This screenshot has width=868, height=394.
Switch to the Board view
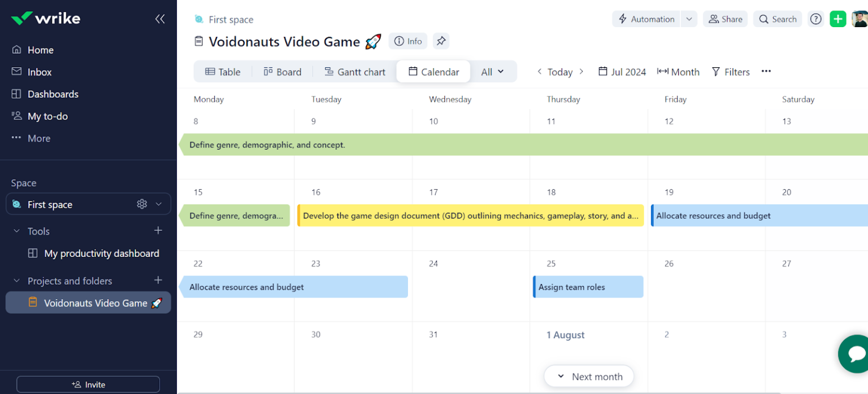click(283, 72)
